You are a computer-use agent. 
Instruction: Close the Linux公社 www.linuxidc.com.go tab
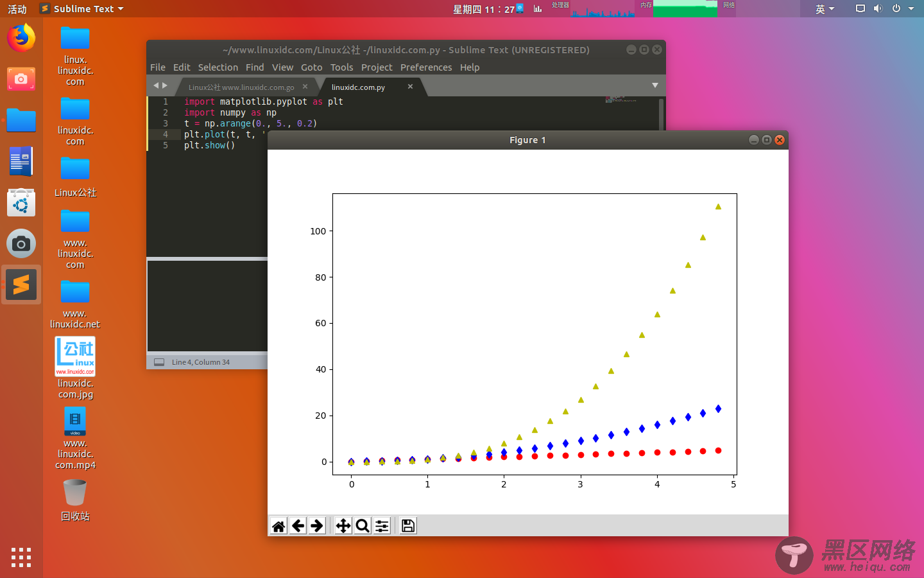point(305,86)
